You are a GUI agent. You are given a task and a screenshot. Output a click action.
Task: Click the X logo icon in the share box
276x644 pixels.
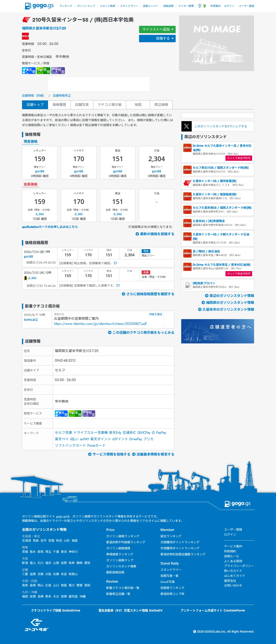pos(187,126)
